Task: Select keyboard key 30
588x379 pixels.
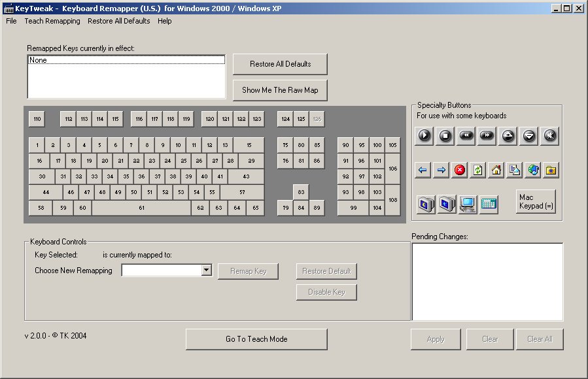Action: [x=42, y=176]
